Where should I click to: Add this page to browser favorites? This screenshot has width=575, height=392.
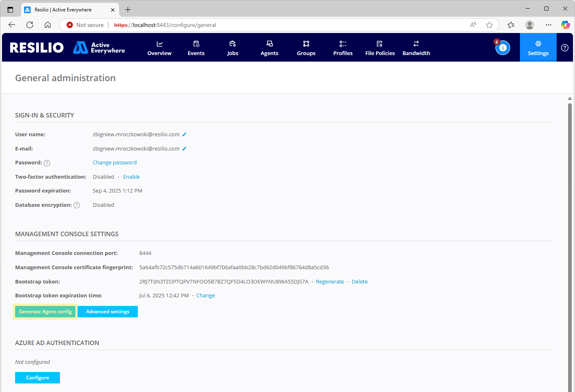489,25
